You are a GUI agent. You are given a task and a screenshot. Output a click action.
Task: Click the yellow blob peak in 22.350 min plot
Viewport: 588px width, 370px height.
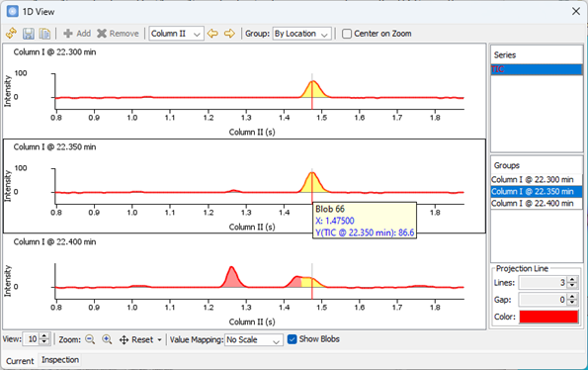313,183
